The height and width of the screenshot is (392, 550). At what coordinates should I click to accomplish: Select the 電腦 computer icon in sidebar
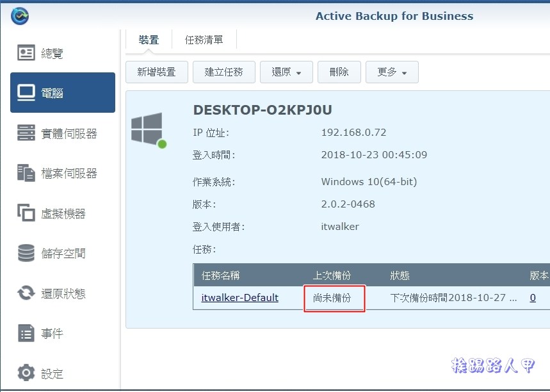(26, 93)
